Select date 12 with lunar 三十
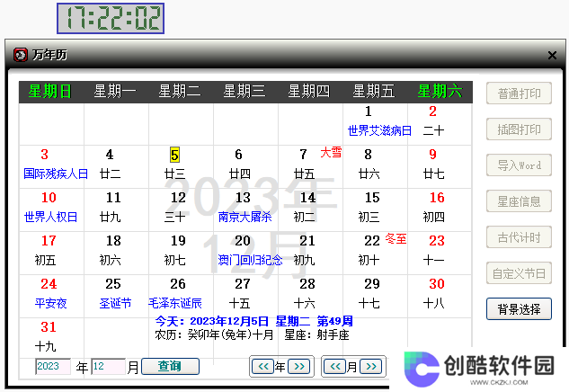 pyautogui.click(x=181, y=208)
